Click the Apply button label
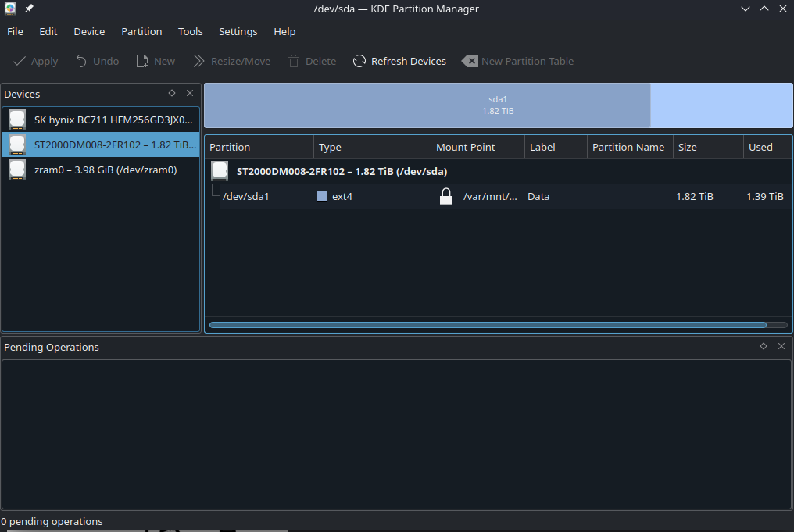The height and width of the screenshot is (532, 794). [x=45, y=61]
